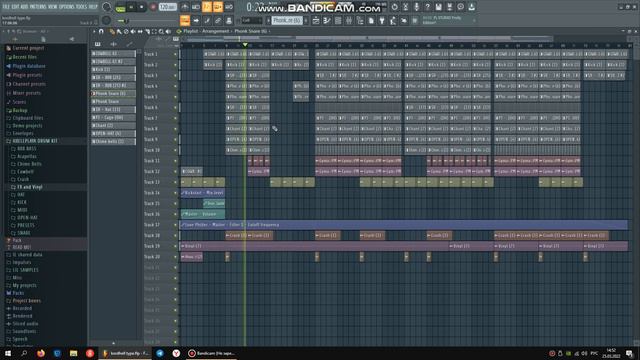
Task: Mute Track 9 using its green dot
Action: pos(176,140)
